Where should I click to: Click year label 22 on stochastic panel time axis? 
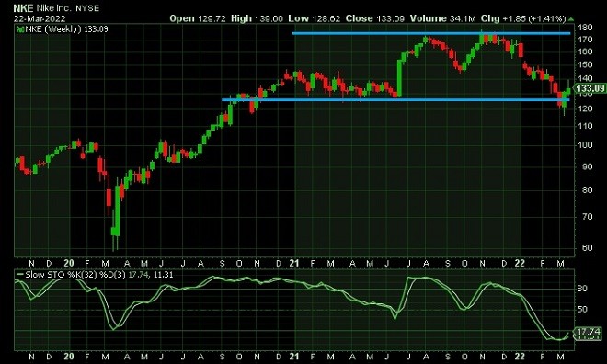[520, 357]
